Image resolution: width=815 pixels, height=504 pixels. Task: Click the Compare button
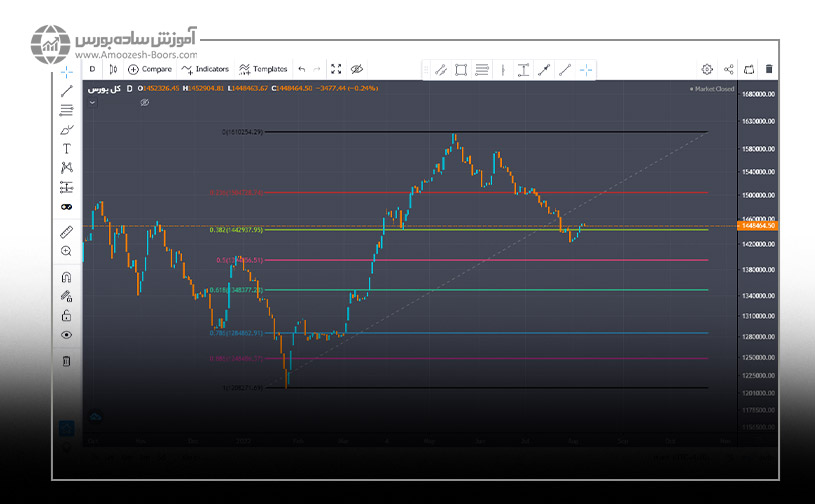(150, 69)
